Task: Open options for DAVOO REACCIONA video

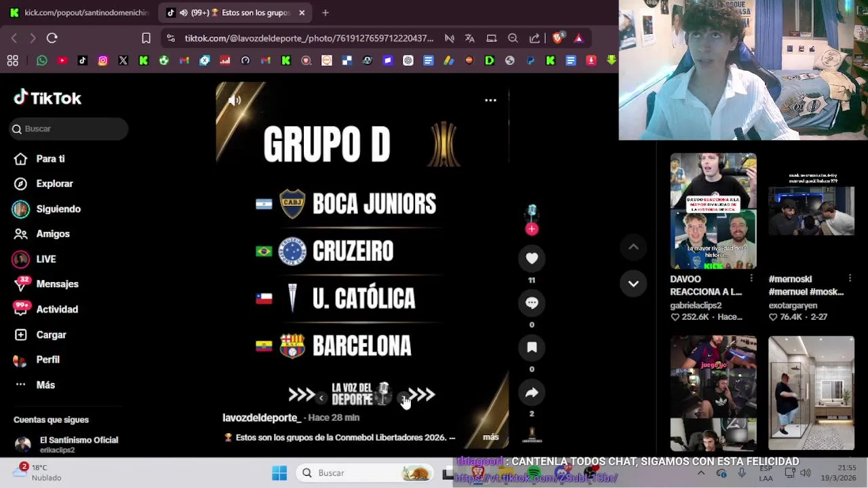Action: 751,279
